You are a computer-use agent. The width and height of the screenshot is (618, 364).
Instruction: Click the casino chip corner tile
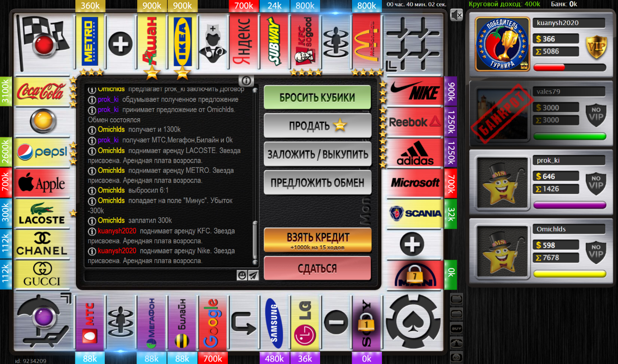coord(414,322)
